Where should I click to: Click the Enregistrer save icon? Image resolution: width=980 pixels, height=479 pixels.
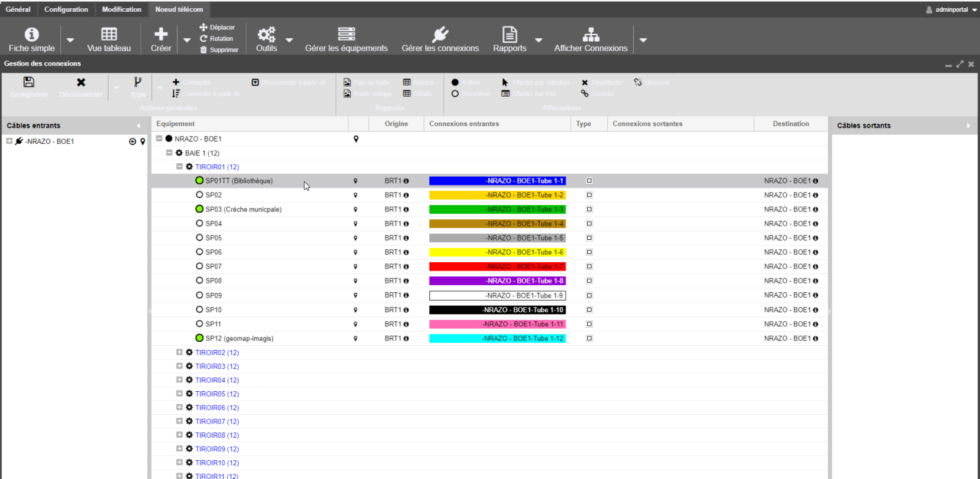coord(28,82)
